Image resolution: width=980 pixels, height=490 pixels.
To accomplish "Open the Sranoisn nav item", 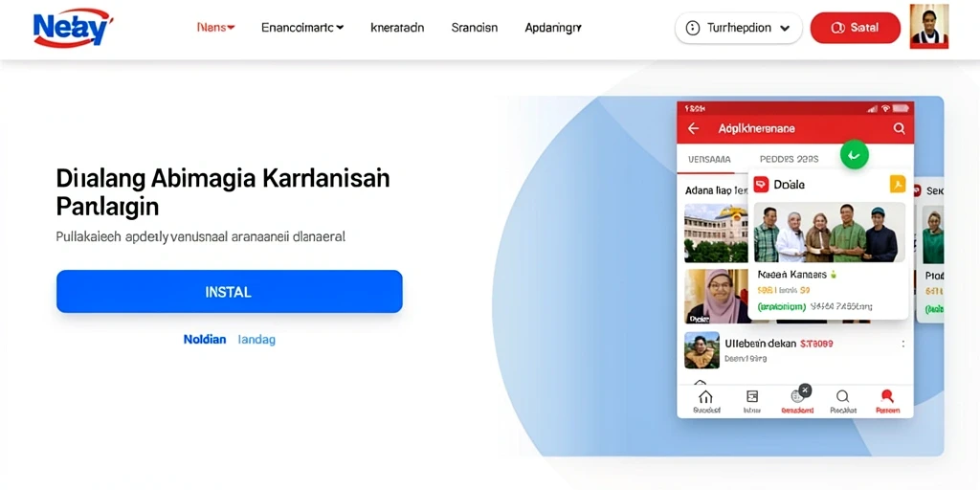I will [x=475, y=28].
